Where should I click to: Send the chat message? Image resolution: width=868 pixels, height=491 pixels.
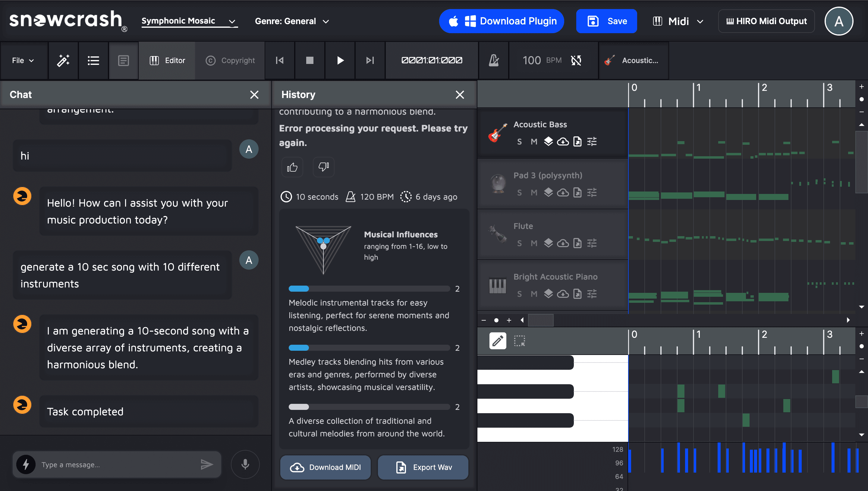(206, 464)
